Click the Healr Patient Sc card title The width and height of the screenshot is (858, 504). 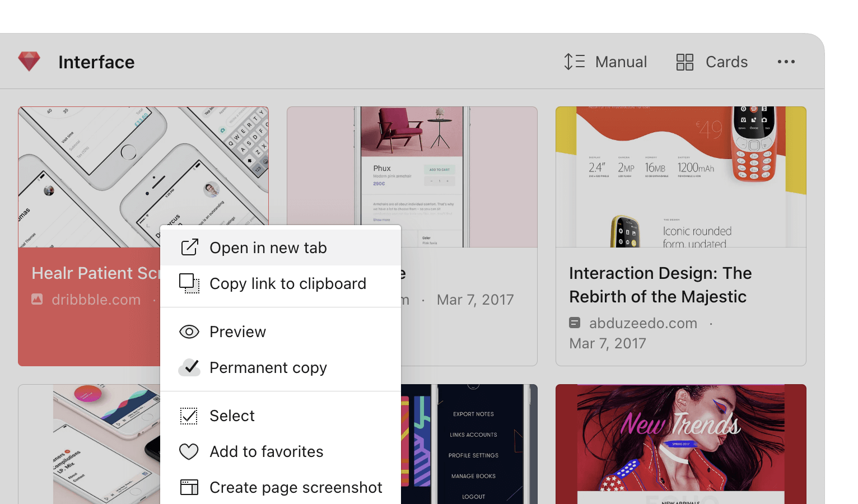click(96, 273)
